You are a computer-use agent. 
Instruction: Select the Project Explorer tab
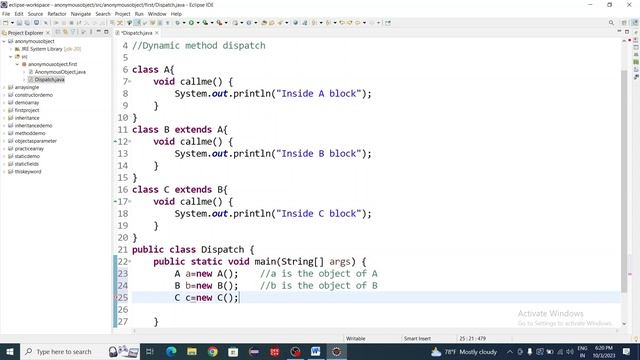(x=25, y=33)
